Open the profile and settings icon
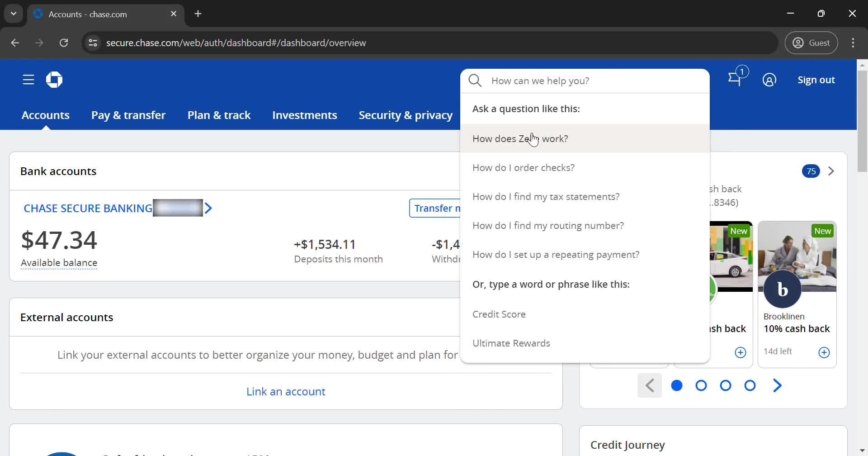 click(769, 80)
